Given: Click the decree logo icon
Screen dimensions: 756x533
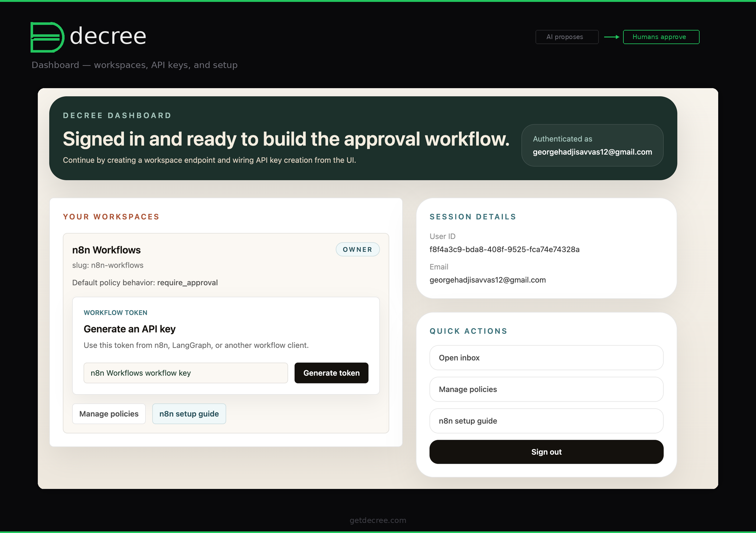Looking at the screenshot, I should pyautogui.click(x=48, y=37).
